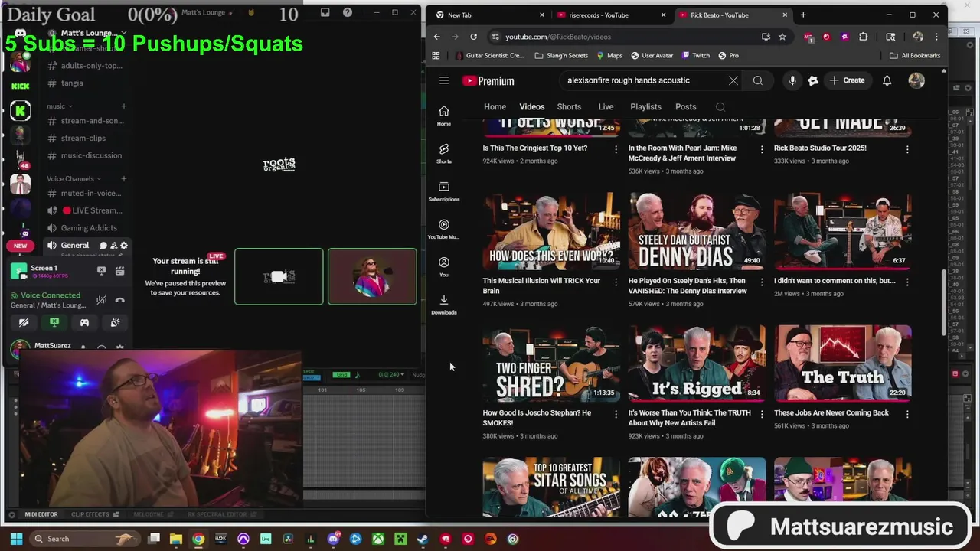Open YouTube account avatar menu
The height and width of the screenshot is (551, 980).
(x=916, y=80)
